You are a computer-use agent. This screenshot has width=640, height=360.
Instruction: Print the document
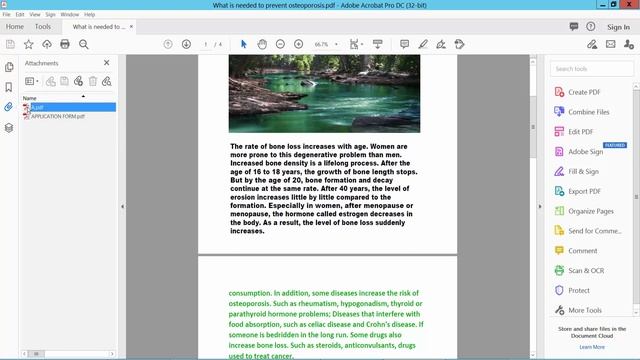click(x=65, y=44)
